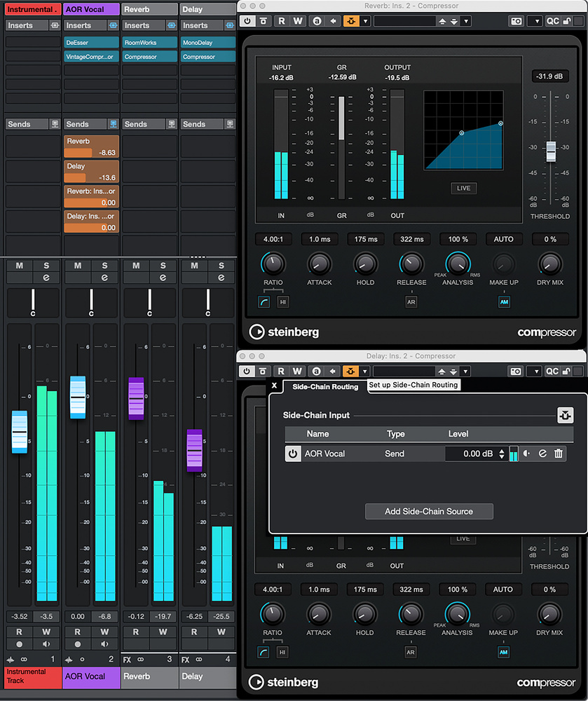Toggle Auto Release AR button in Reverb compressor
588x701 pixels.
click(x=411, y=302)
